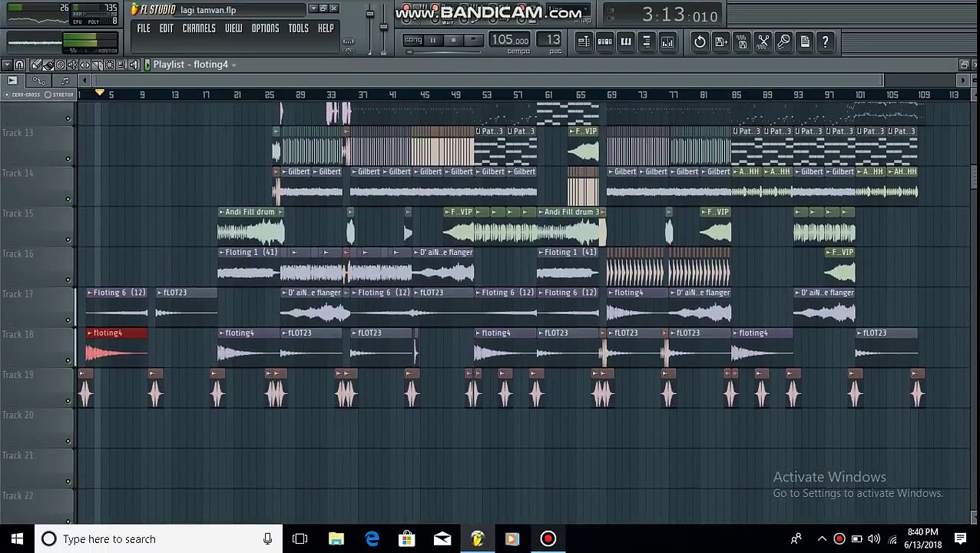Mute Track 20 with its LED switch

[x=68, y=441]
